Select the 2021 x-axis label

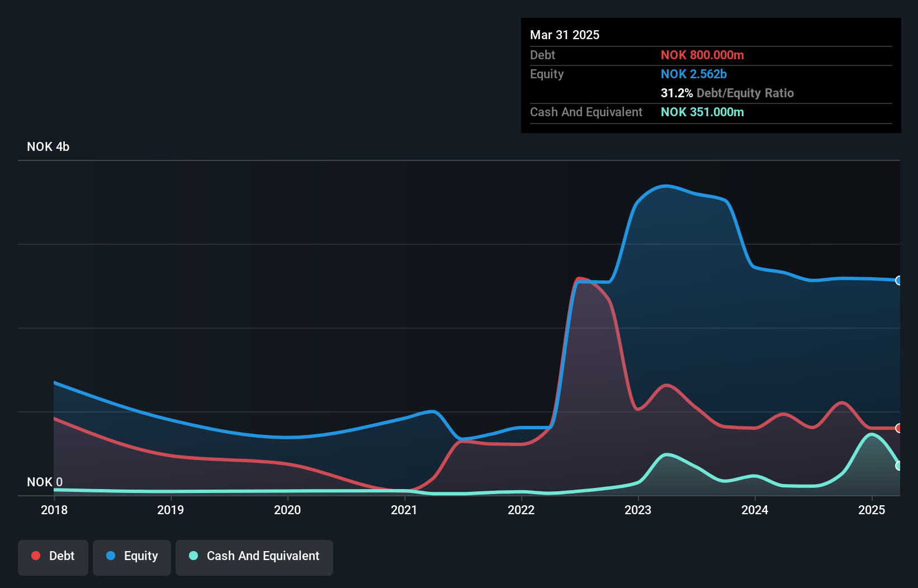(404, 510)
